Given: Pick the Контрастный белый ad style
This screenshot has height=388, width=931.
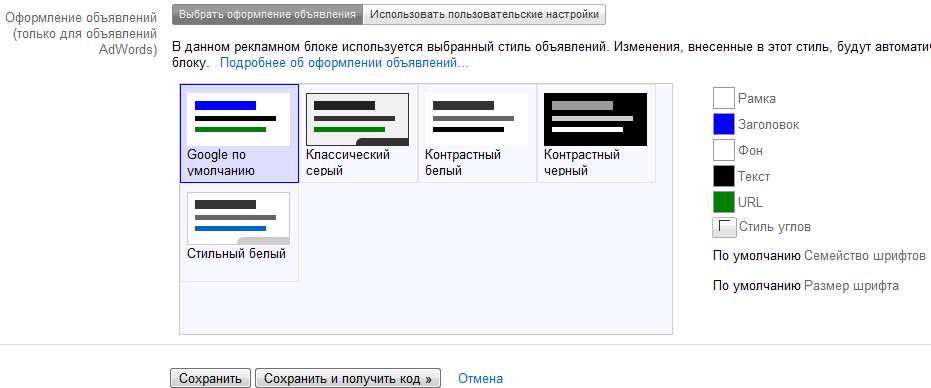Looking at the screenshot, I should coord(477,119).
